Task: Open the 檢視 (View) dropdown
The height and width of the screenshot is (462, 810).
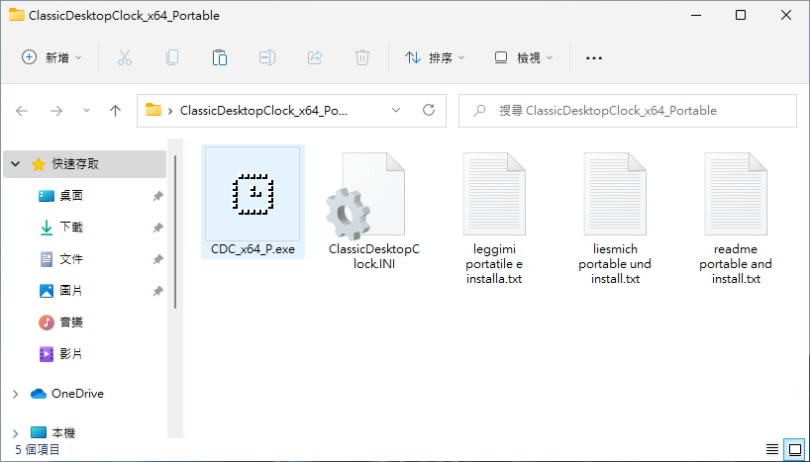Action: pyautogui.click(x=523, y=57)
